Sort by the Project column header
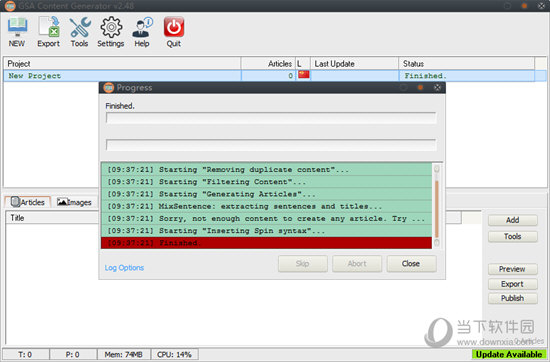 tap(122, 63)
